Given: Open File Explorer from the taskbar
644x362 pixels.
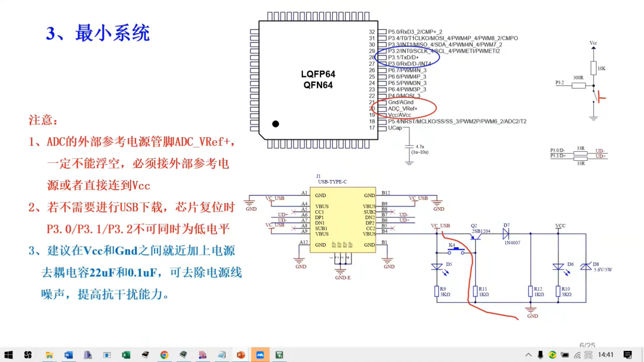Looking at the screenshot, I should pos(49,355).
